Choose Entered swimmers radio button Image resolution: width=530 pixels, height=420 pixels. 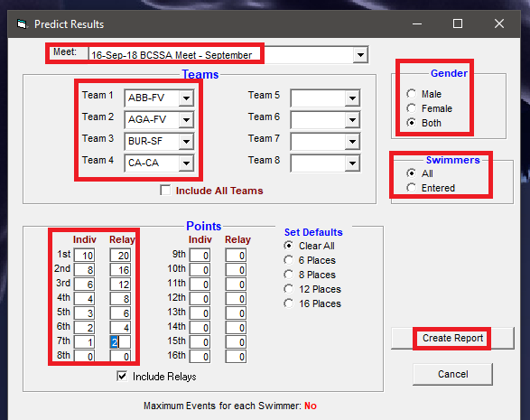tap(412, 188)
